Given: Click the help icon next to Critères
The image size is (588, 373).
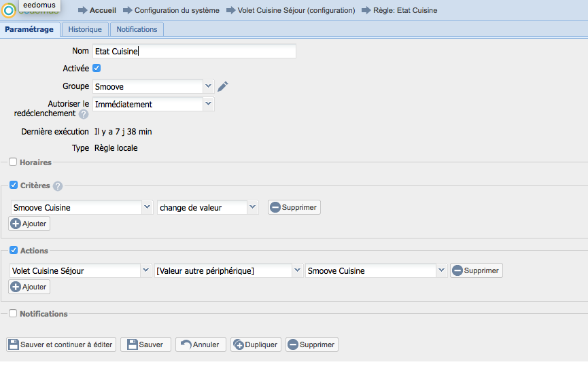Looking at the screenshot, I should point(58,185).
